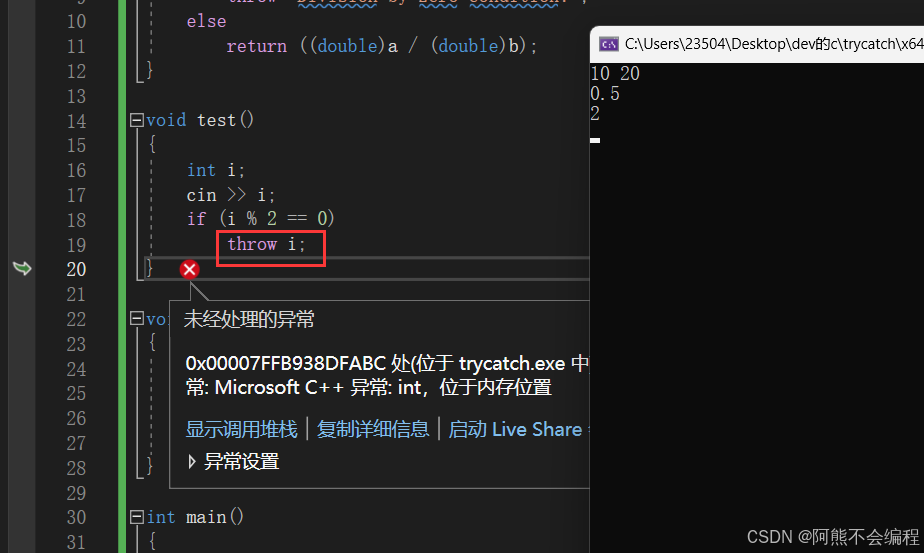Click the 'cin >> i;' line

tap(230, 195)
